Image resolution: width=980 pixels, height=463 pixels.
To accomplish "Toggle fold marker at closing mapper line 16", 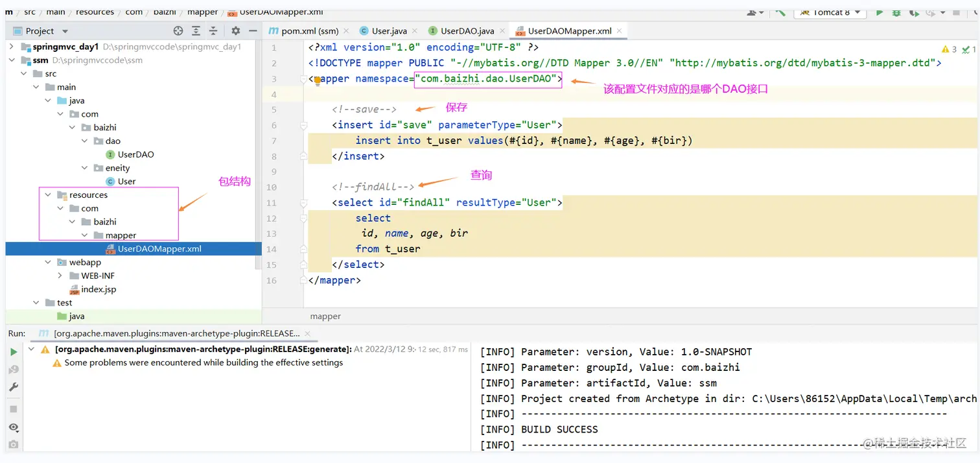I will [x=303, y=280].
